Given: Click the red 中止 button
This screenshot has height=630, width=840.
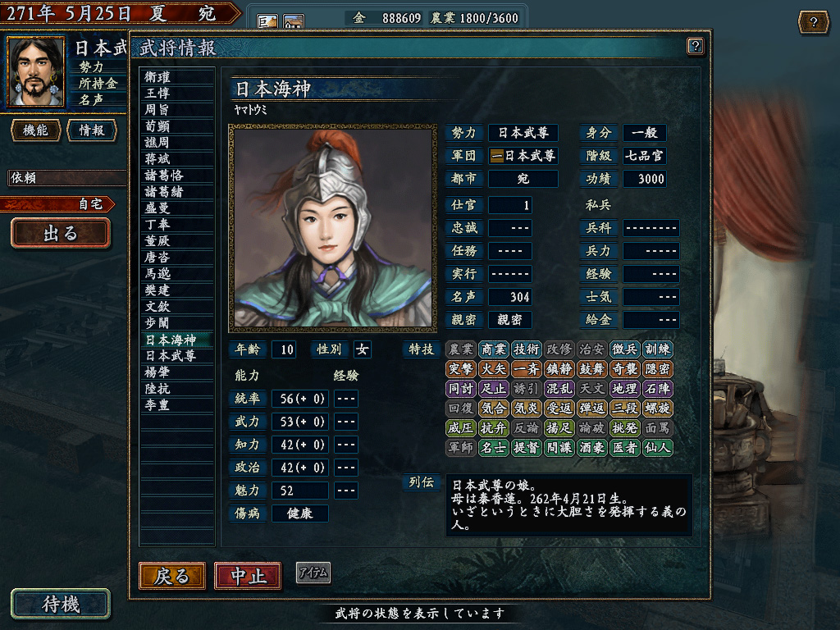Looking at the screenshot, I should pos(248,576).
